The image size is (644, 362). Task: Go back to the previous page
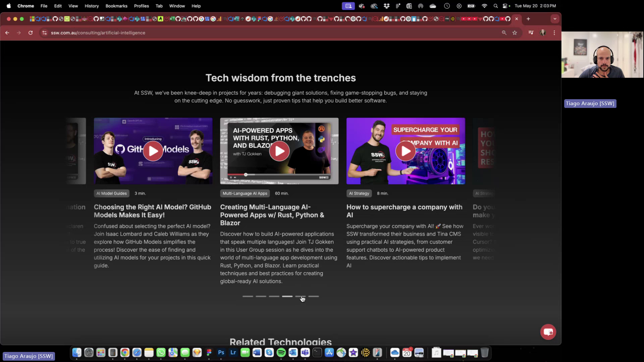[x=7, y=33]
